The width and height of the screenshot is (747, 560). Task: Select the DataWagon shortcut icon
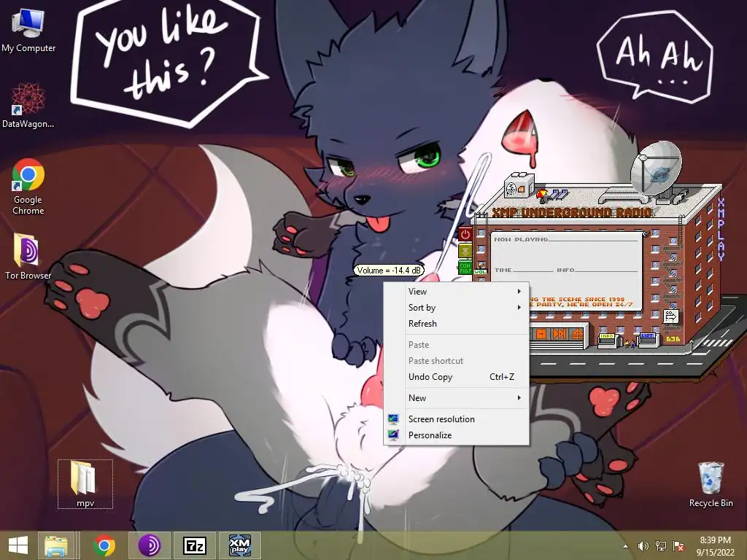click(28, 106)
